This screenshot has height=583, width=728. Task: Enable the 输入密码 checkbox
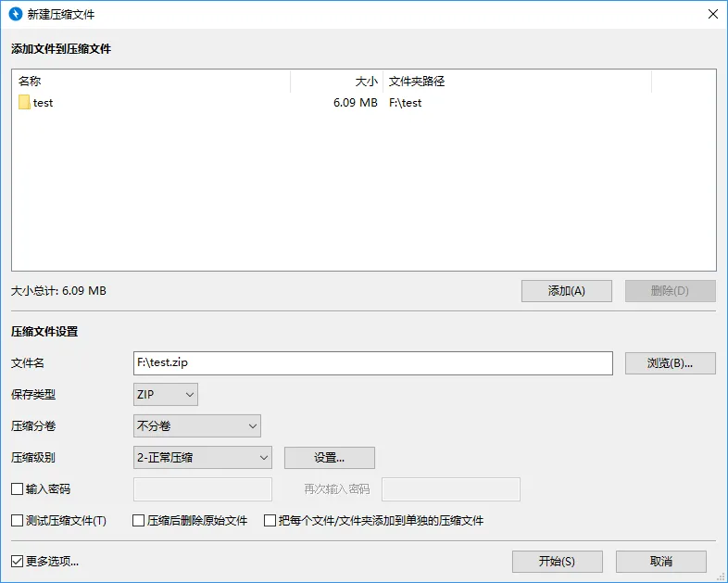pyautogui.click(x=17, y=488)
